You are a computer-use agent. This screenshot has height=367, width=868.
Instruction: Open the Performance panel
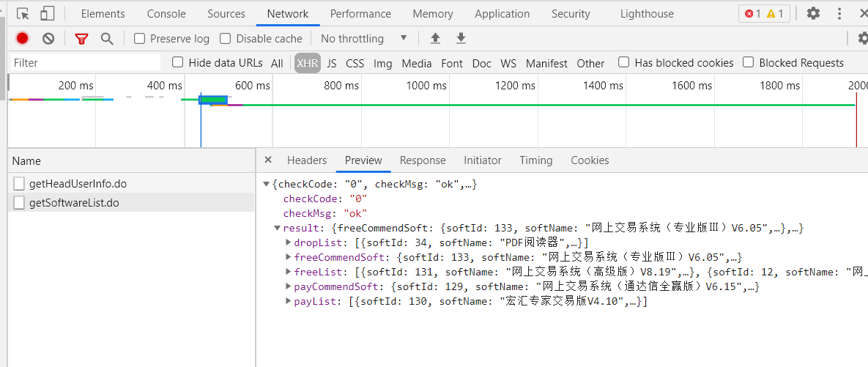tap(360, 14)
